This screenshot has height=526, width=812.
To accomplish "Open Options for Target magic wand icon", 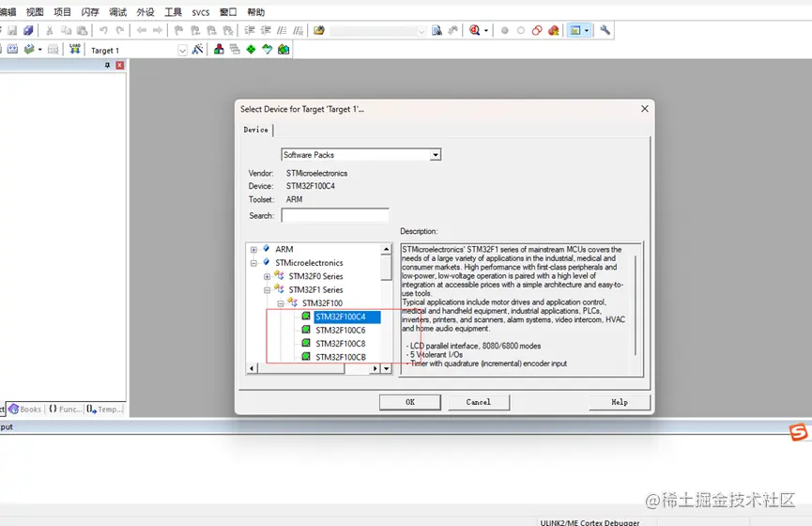I will click(x=197, y=49).
